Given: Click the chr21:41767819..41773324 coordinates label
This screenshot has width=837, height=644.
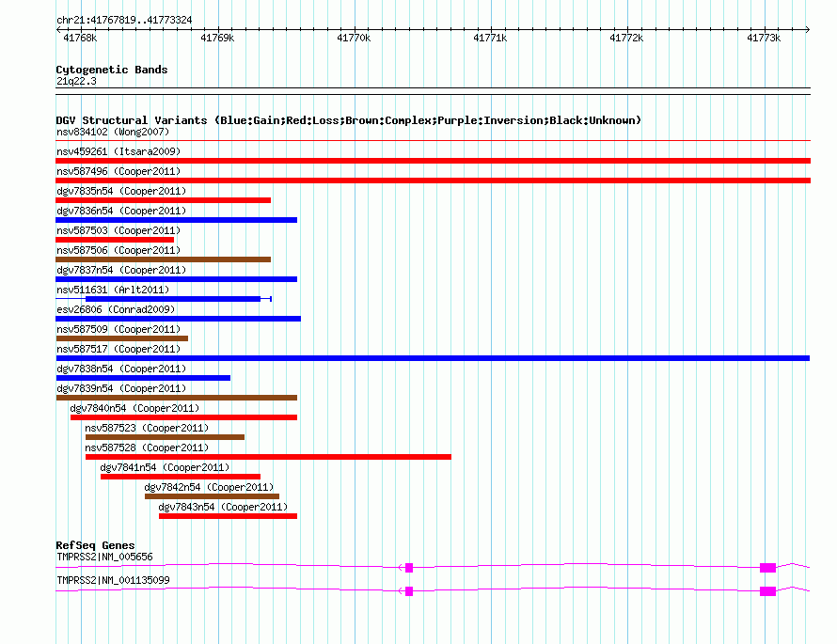Looking at the screenshot, I should 124,21.
